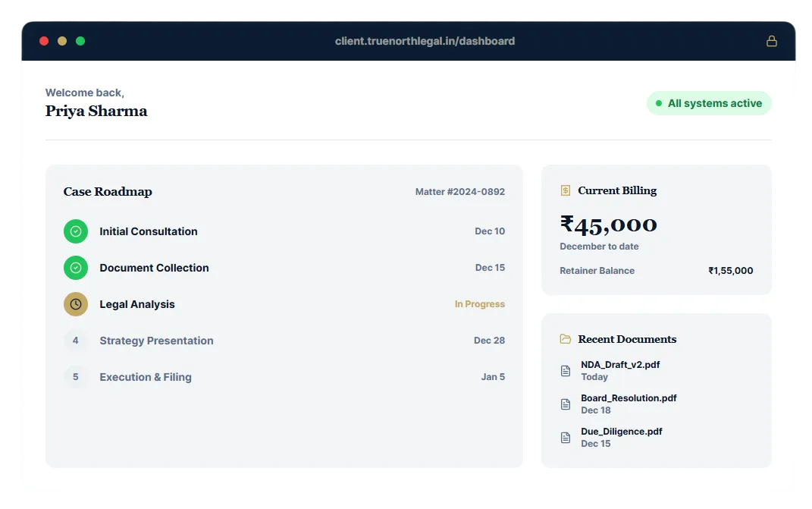Click the Retainer Balance amount ₹1,55,000
Screen dimensions: 812x509
point(730,271)
